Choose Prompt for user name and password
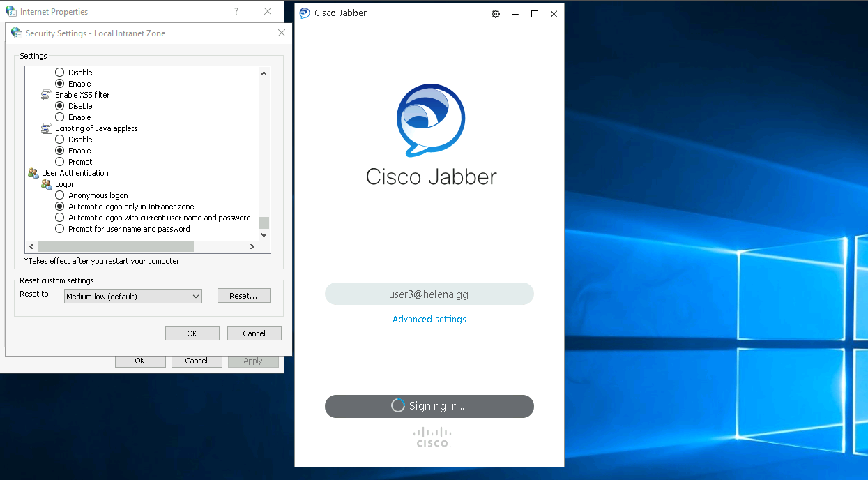The width and height of the screenshot is (868, 480). pyautogui.click(x=60, y=229)
